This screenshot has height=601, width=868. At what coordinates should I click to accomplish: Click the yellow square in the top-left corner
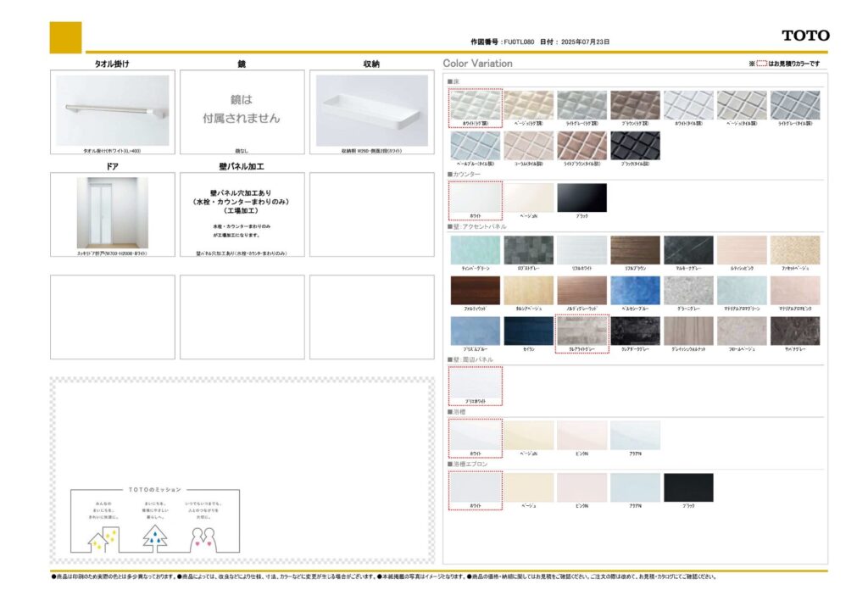[x=66, y=37]
